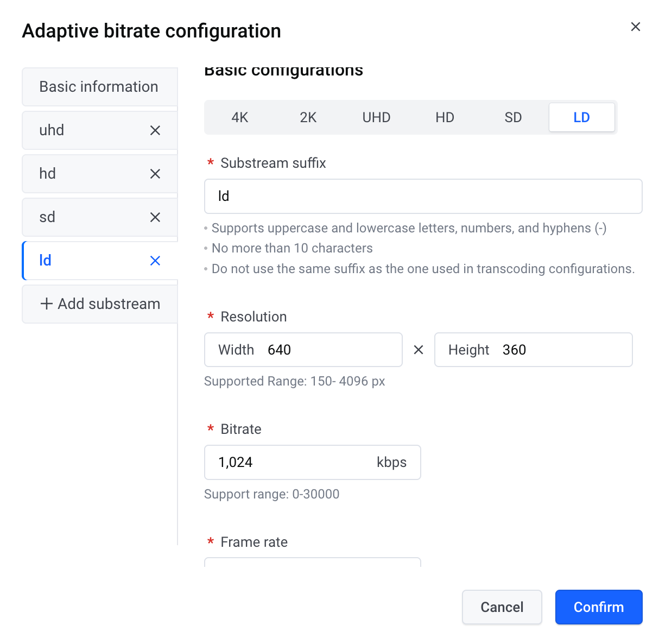This screenshot has width=659, height=644.
Task: Select the 2K preset tab
Action: [308, 117]
